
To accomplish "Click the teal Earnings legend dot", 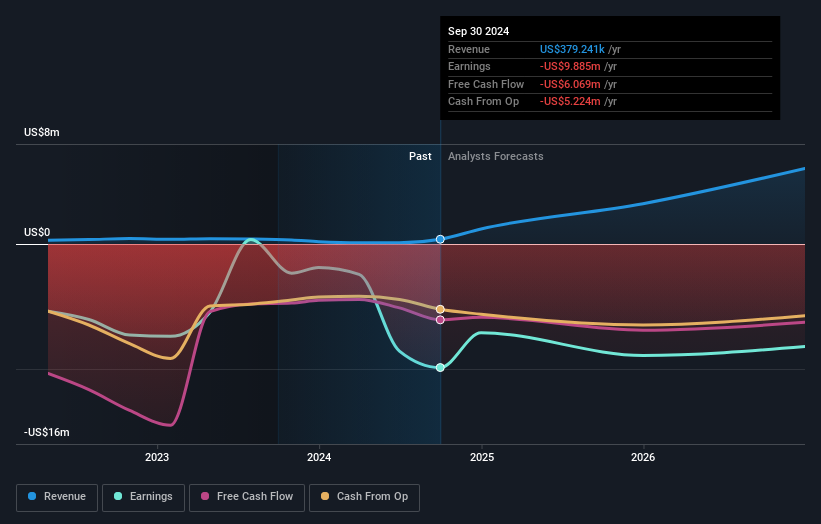I will pos(118,496).
